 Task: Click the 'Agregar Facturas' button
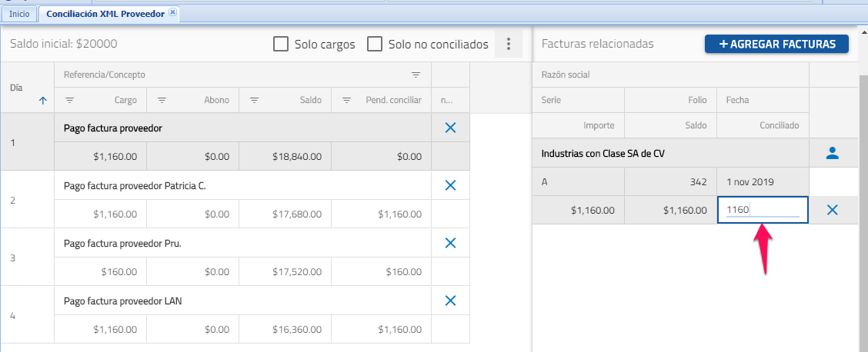(x=776, y=44)
